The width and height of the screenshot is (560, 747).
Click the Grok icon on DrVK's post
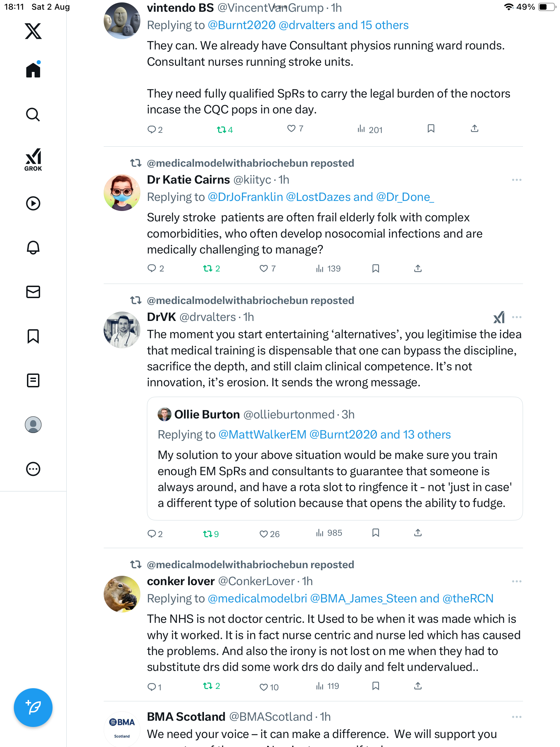(x=499, y=317)
